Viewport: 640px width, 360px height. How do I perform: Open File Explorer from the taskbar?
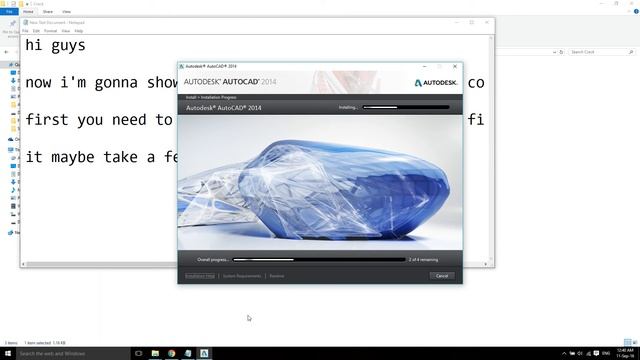click(x=155, y=353)
